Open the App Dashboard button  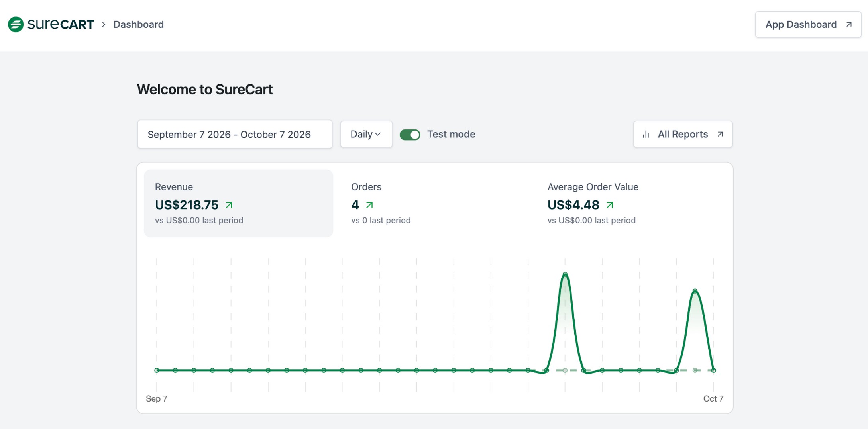point(808,25)
